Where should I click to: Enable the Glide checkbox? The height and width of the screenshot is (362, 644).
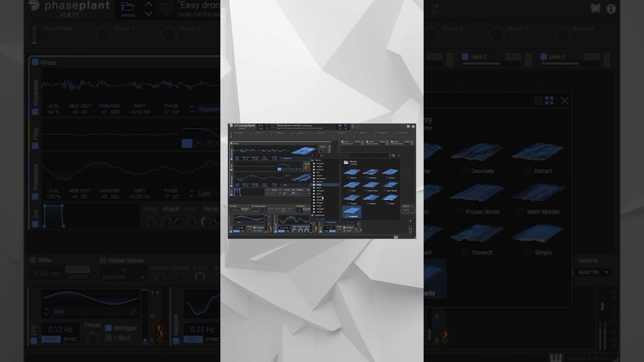(231, 206)
